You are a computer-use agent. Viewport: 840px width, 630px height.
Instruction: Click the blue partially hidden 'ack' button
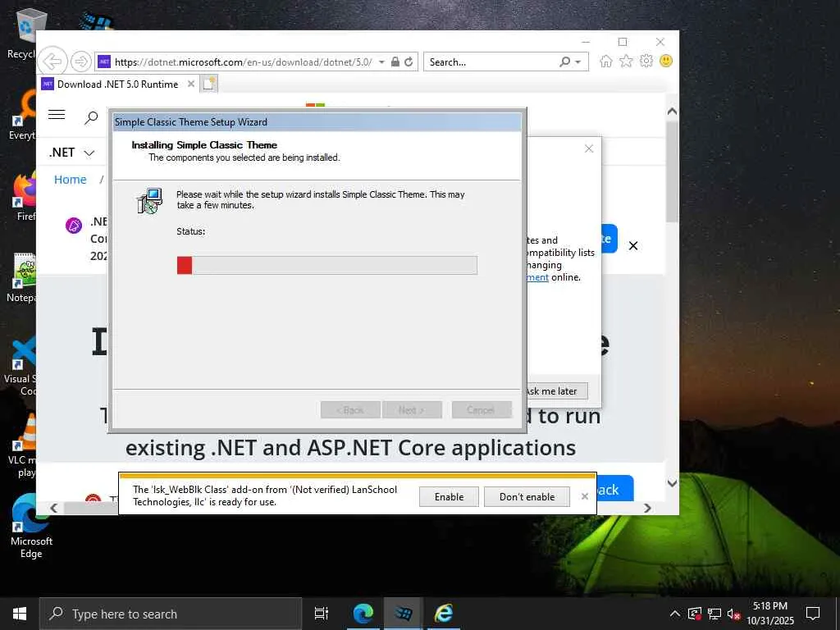pos(614,489)
